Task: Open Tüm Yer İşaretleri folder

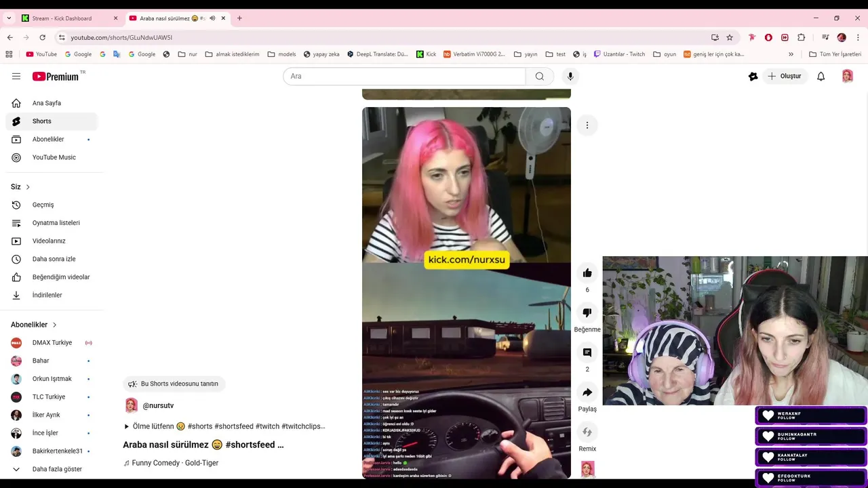Action: [835, 54]
